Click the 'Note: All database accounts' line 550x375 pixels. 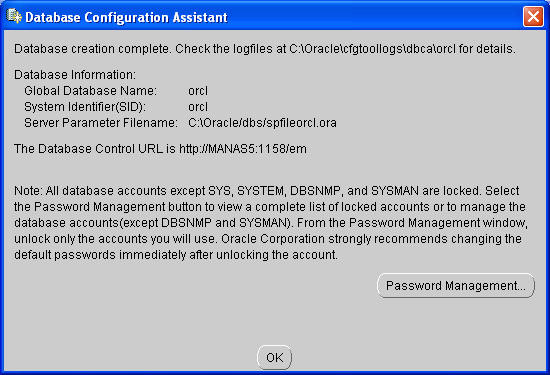click(267, 191)
